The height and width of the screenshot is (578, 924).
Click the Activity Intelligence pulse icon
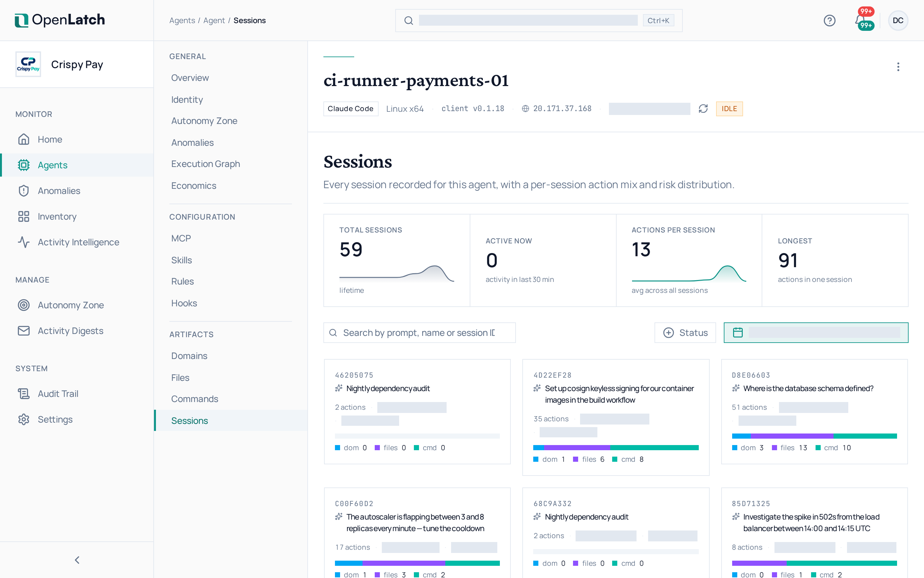click(x=24, y=242)
